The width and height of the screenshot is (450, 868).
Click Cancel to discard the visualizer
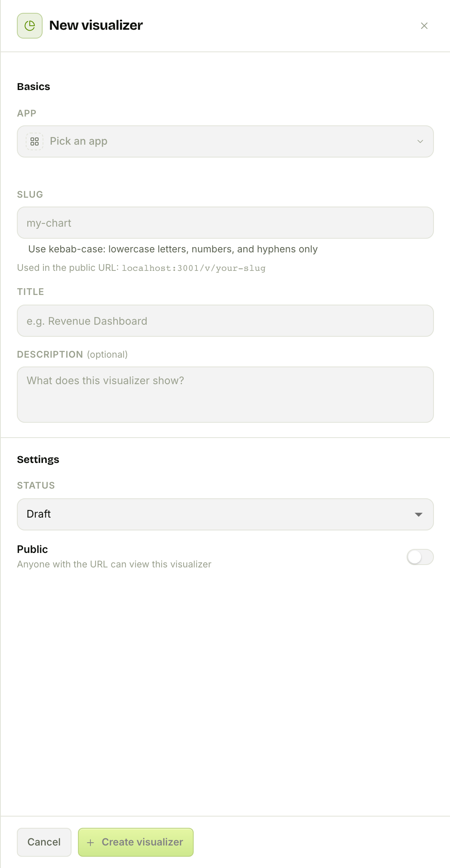44,842
